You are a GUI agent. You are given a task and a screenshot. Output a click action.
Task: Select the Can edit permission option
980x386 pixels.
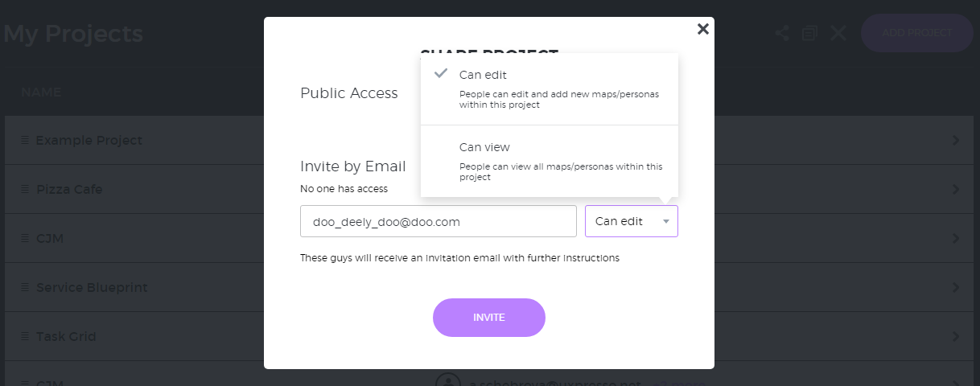(x=550, y=89)
